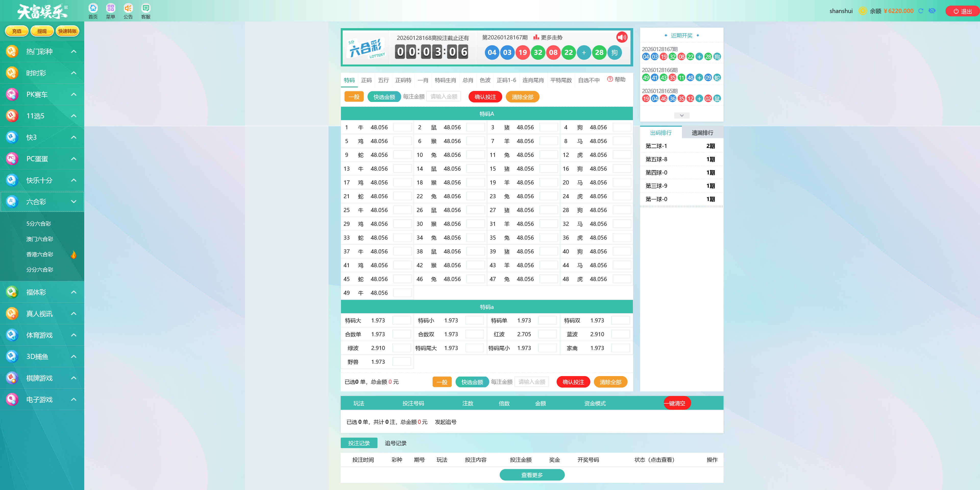Expand more recent draw results chevron
This screenshot has height=490, width=980.
(x=681, y=115)
